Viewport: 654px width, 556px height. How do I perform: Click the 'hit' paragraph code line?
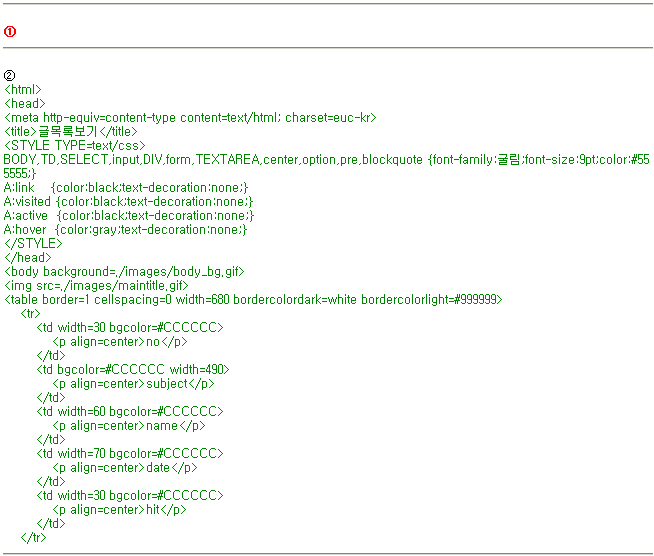(119, 509)
